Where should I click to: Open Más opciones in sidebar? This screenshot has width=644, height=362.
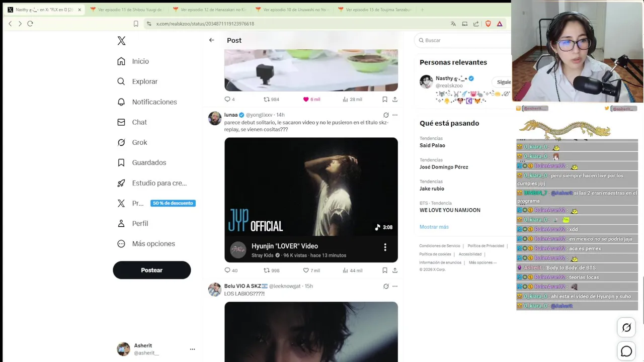click(x=146, y=243)
